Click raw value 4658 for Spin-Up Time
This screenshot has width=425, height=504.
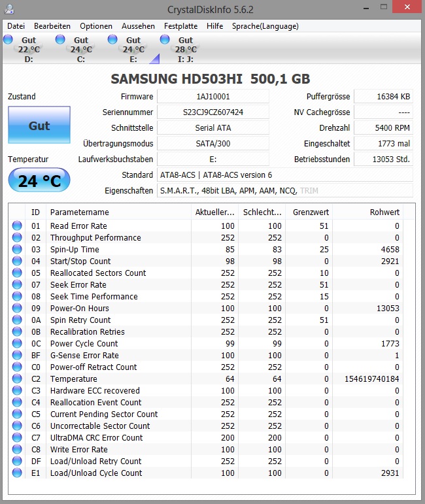tap(390, 249)
